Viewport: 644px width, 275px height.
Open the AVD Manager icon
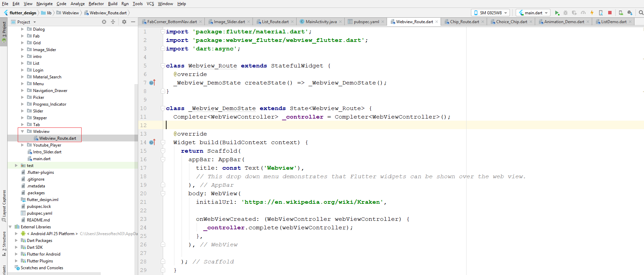click(621, 13)
